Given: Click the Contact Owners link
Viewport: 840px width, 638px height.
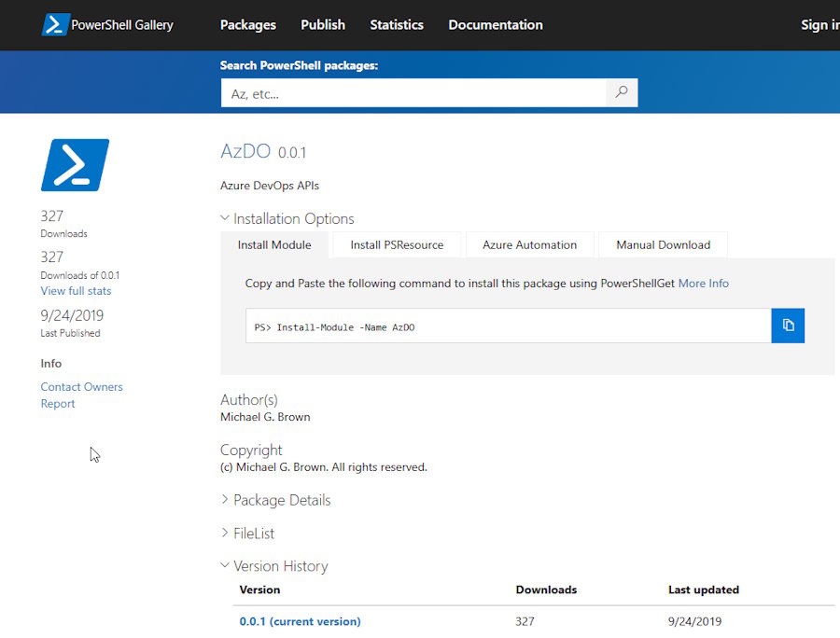Looking at the screenshot, I should click(81, 386).
